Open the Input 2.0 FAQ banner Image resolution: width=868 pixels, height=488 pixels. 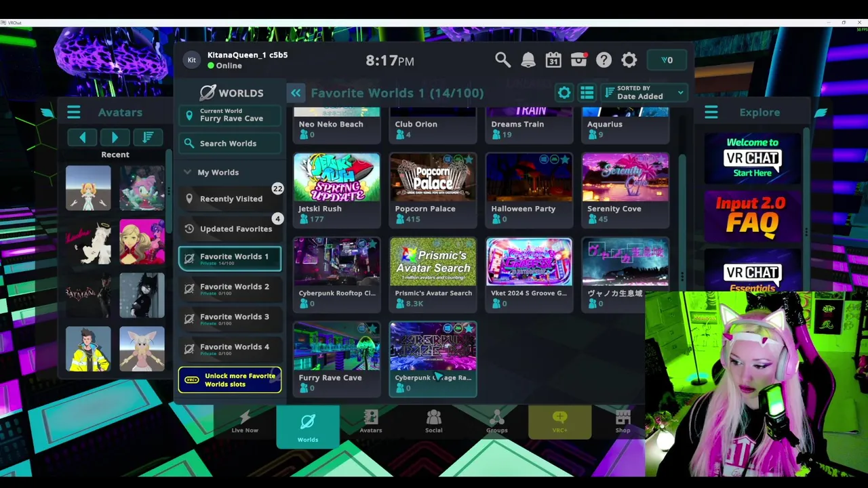point(752,217)
